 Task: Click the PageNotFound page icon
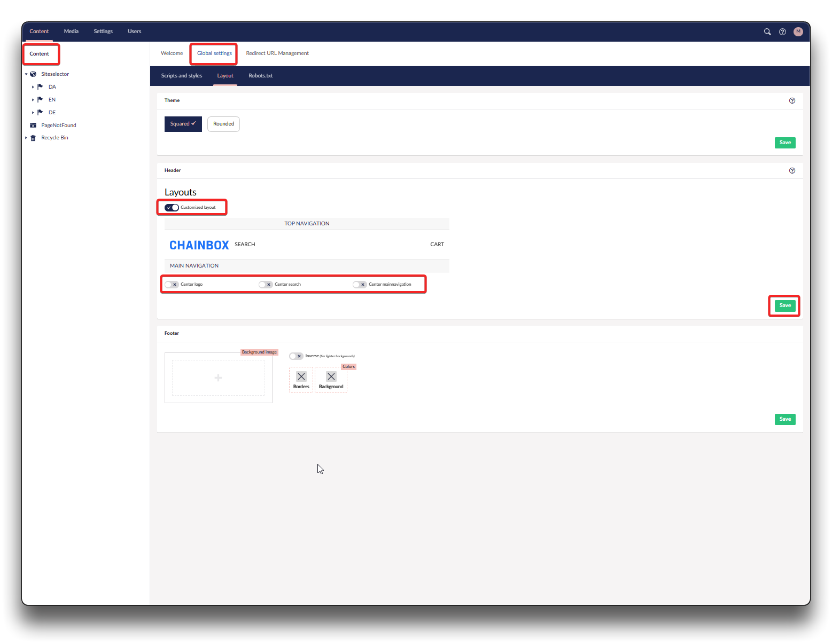pos(33,125)
